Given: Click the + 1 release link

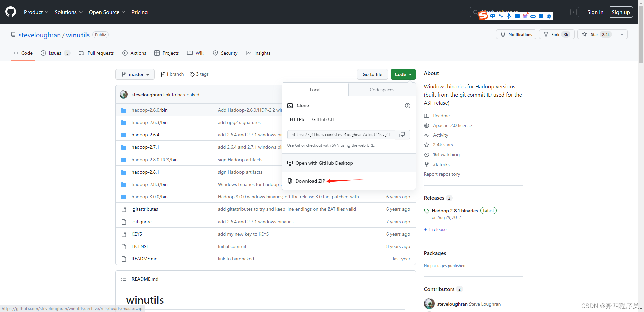Looking at the screenshot, I should 435,229.
